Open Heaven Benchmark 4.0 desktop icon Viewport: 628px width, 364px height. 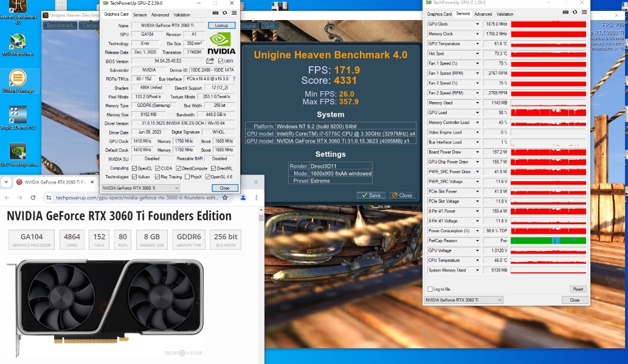[x=18, y=11]
